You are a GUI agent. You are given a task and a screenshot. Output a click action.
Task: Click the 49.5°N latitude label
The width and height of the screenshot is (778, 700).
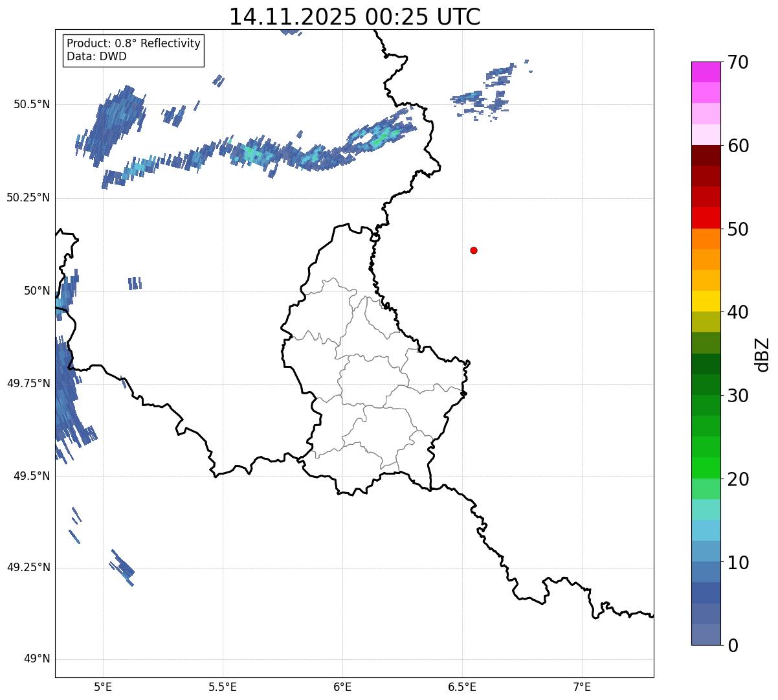pyautogui.click(x=32, y=476)
